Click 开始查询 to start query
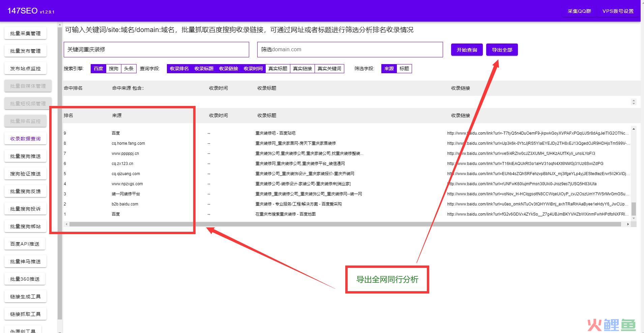The height and width of the screenshot is (333, 644). tap(467, 50)
